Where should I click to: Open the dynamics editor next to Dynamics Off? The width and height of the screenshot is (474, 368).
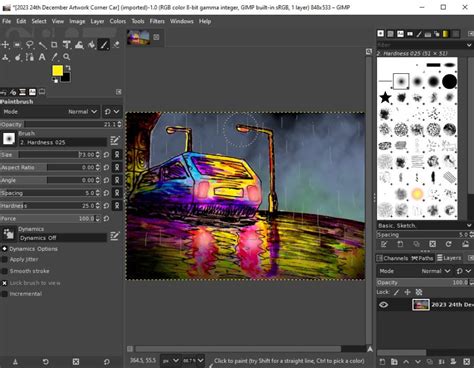(x=115, y=236)
